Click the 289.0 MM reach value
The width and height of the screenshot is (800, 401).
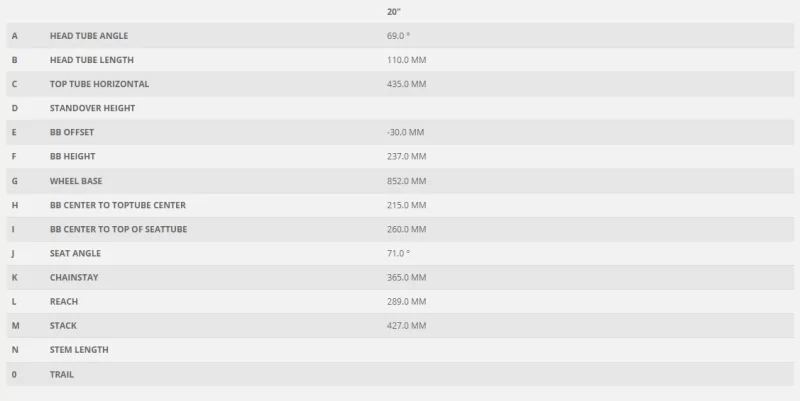click(x=406, y=302)
